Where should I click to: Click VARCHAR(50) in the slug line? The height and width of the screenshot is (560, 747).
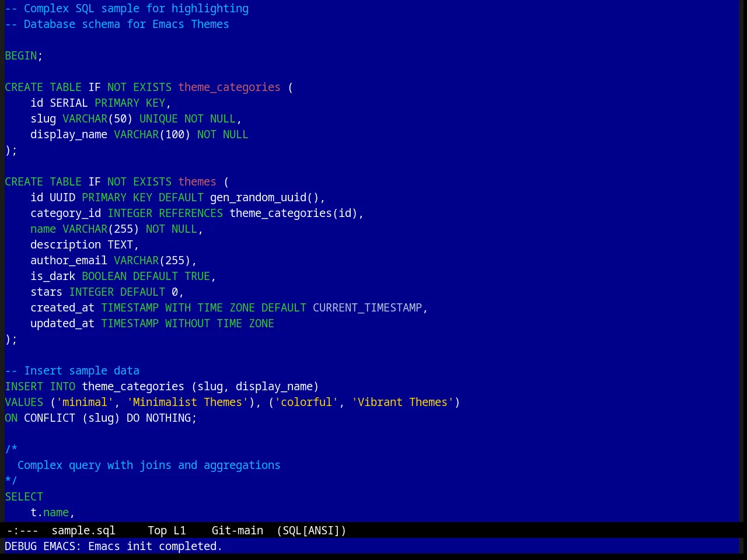(x=97, y=119)
